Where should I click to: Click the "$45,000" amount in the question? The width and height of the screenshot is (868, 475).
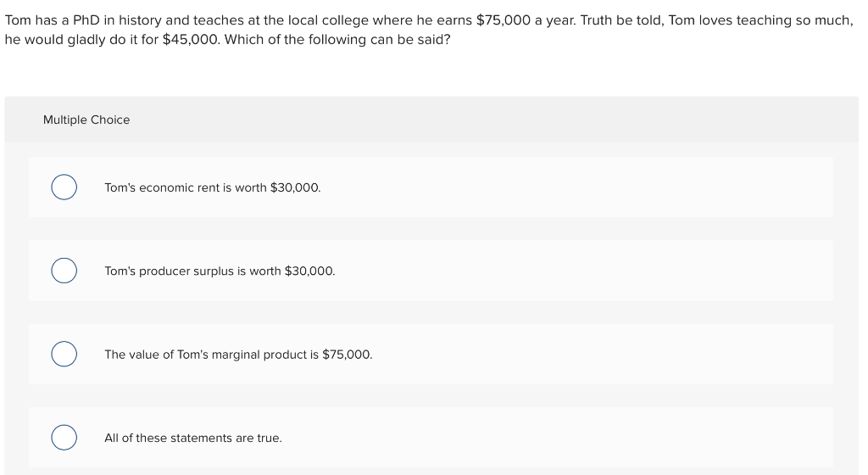(x=190, y=40)
